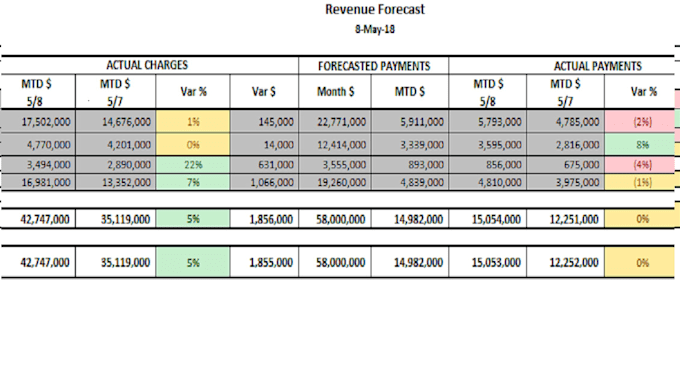The width and height of the screenshot is (680, 370).
Task: Select cell with value 14,676,000
Action: point(116,122)
